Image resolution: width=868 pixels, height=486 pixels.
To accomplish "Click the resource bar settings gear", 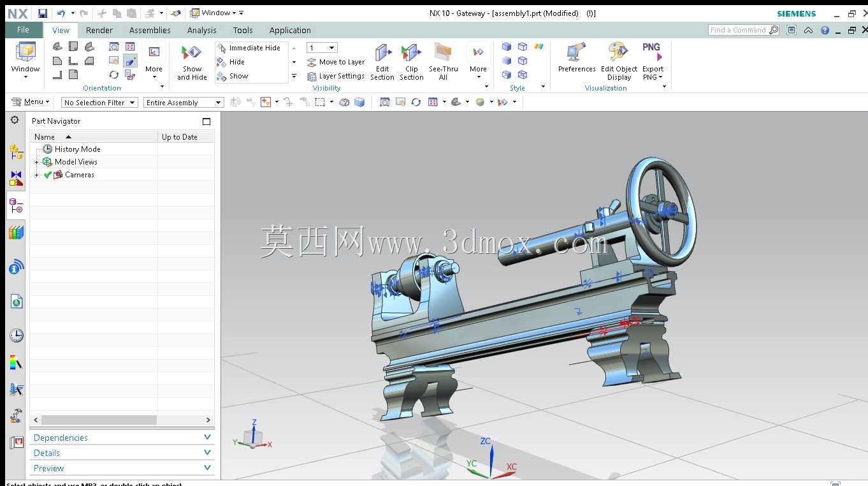I will tap(15, 120).
